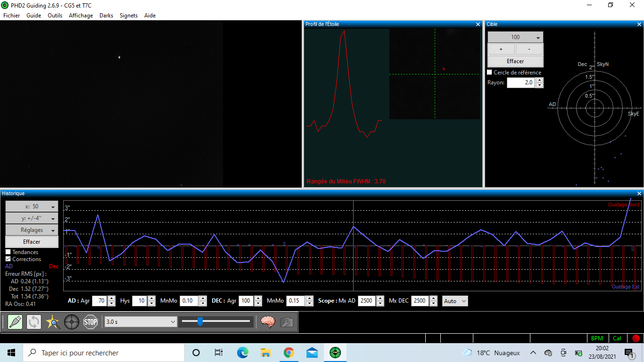
Task: Open the Auto Dec guide mode dropdown
Action: pyautogui.click(x=455, y=301)
